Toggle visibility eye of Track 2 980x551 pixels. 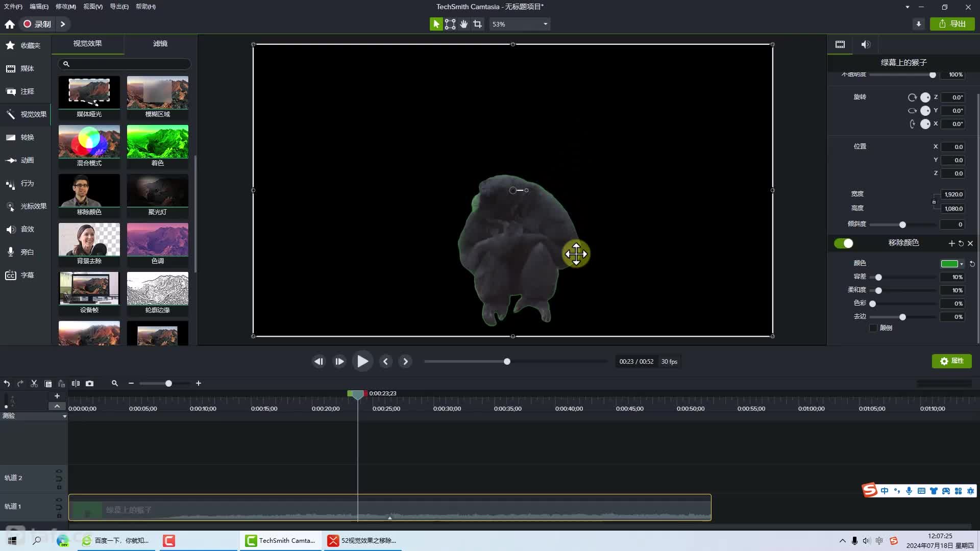point(59,471)
